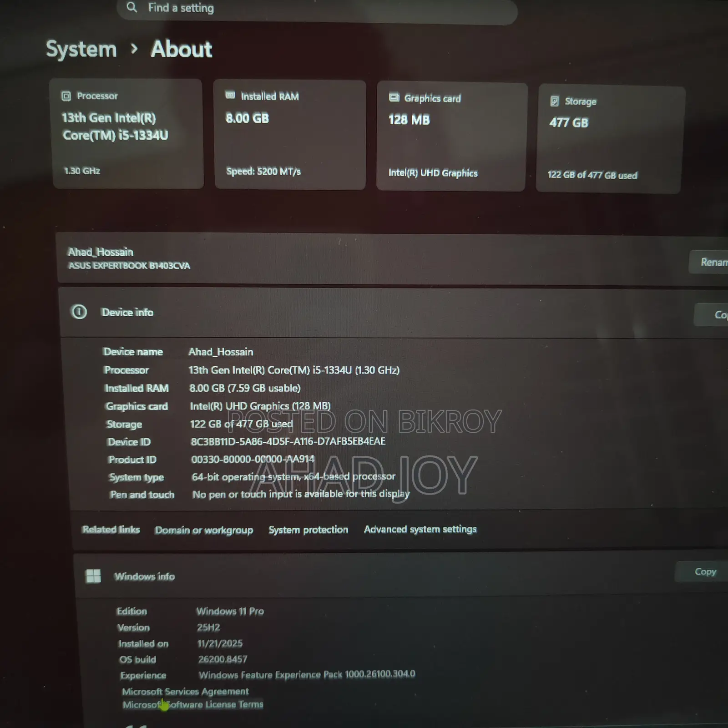Click the 1.30 GHz text in Processor card

click(82, 171)
